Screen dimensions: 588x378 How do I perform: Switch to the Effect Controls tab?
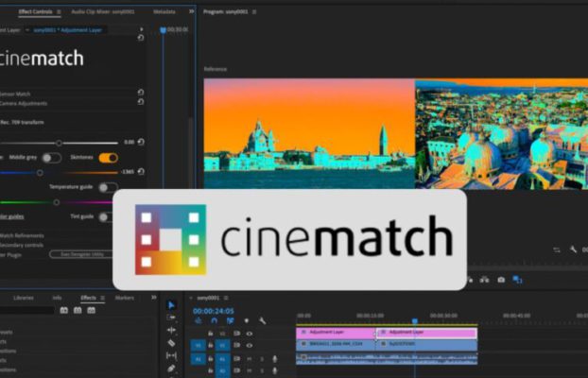tap(35, 11)
